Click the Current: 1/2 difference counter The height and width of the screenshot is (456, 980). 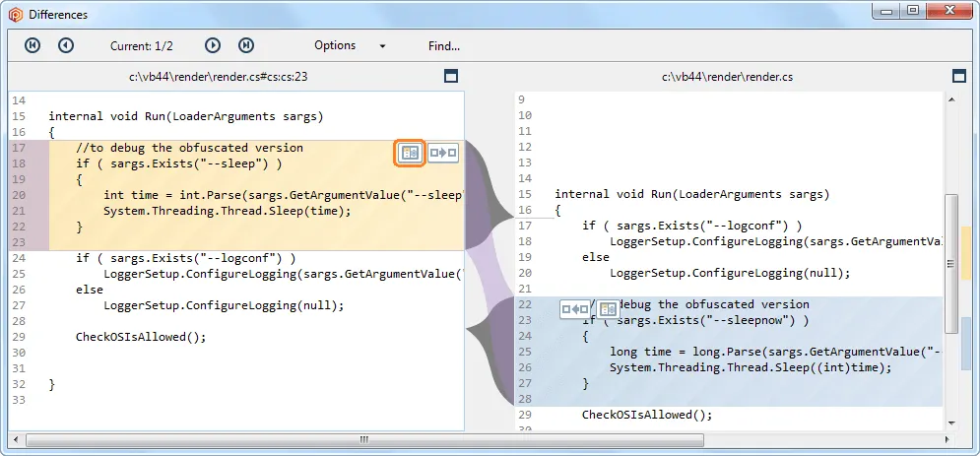point(142,45)
